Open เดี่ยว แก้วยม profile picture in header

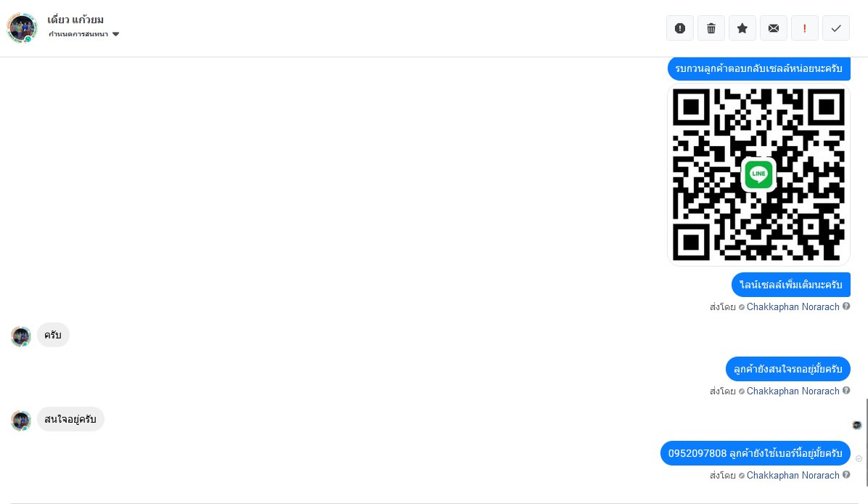pos(22,28)
